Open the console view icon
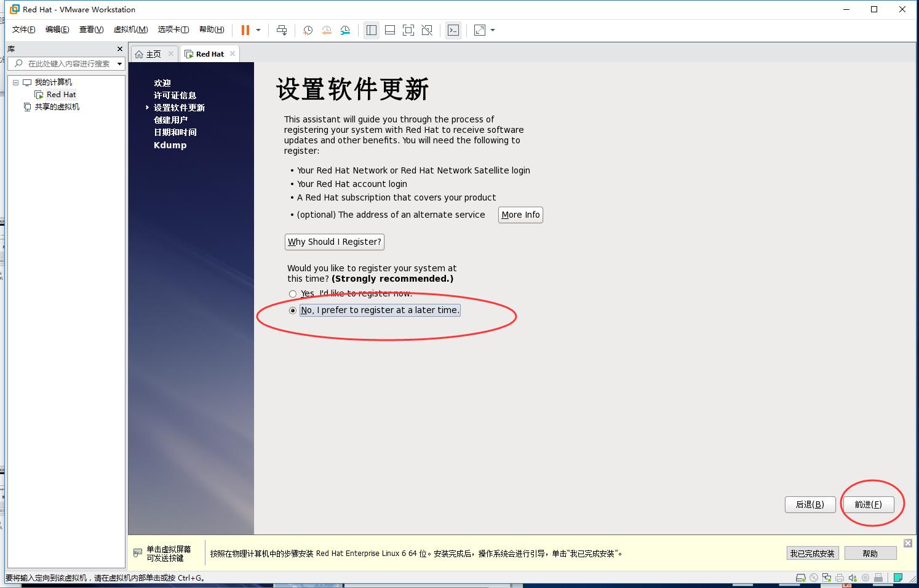 pyautogui.click(x=453, y=30)
